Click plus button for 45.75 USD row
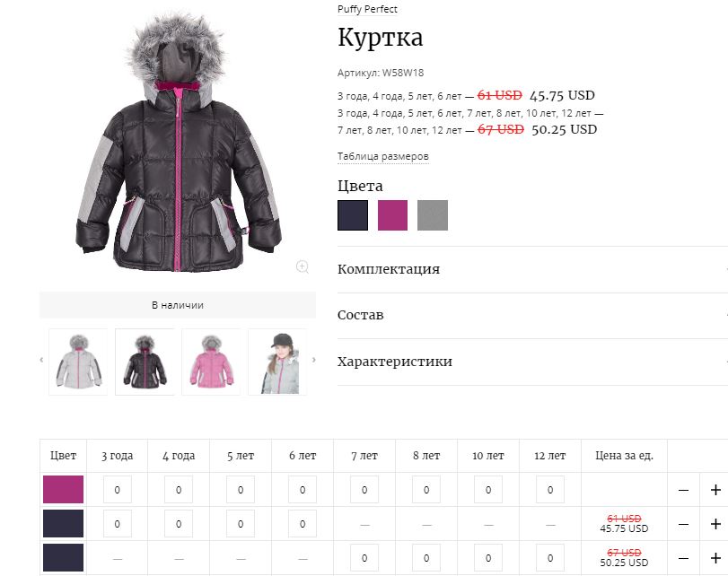The height and width of the screenshot is (576, 728). [x=715, y=524]
